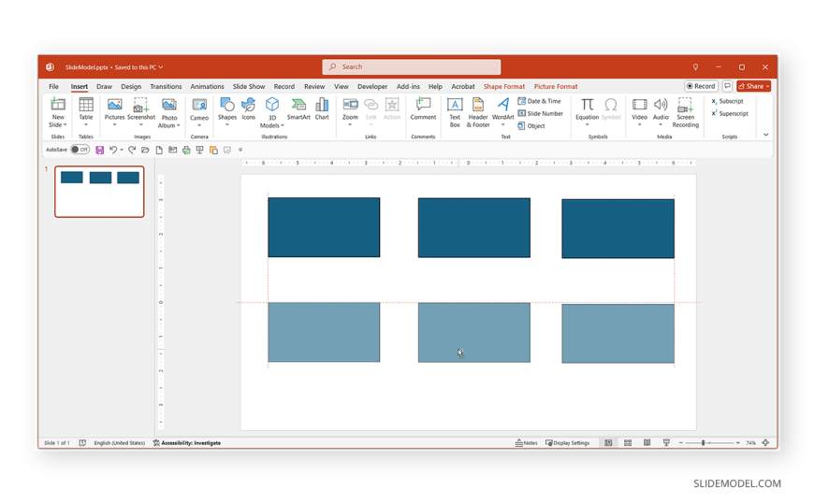Open the Shapes gallery

(226, 111)
